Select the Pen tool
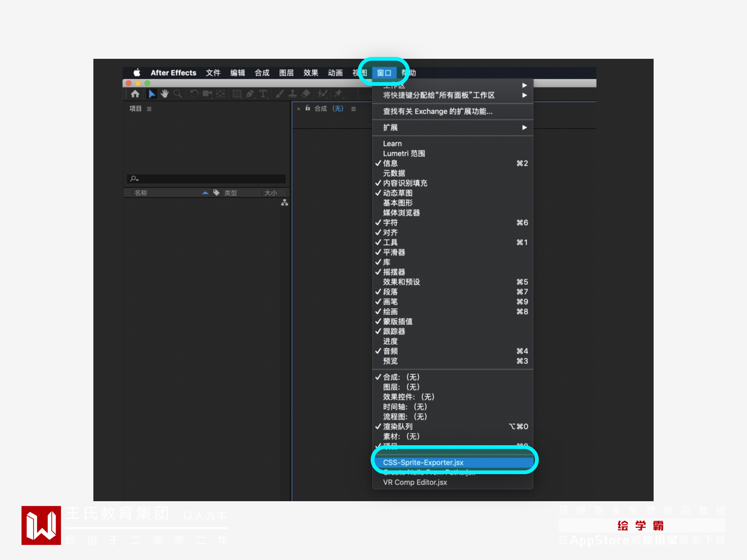The width and height of the screenshot is (747, 560). tap(250, 94)
